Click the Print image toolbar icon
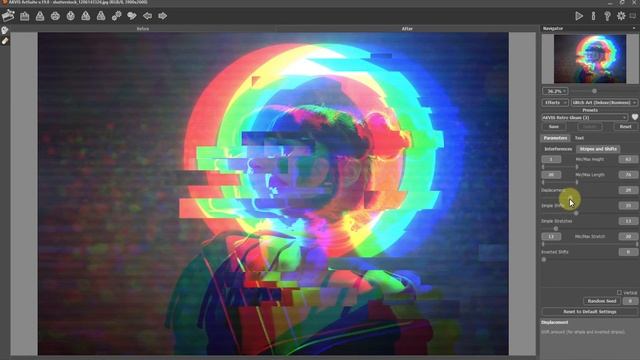This screenshot has height=360, width=640. (x=56, y=16)
